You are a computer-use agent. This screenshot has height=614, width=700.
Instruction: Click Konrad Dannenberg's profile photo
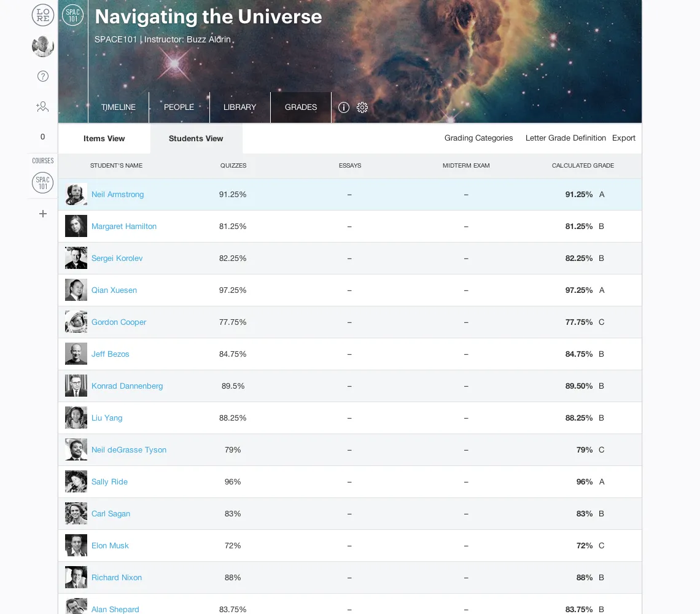[76, 386]
